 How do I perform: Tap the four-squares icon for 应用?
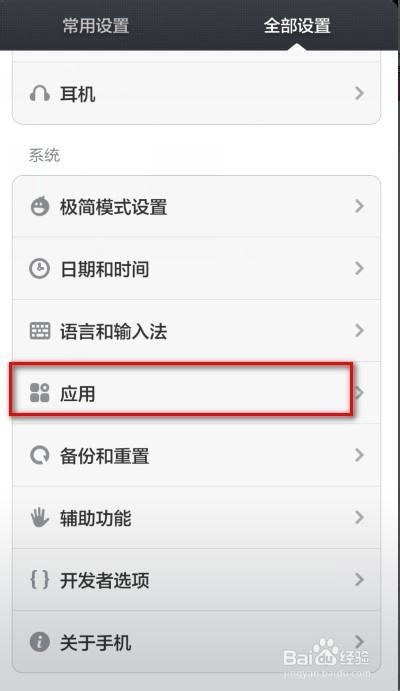point(39,393)
